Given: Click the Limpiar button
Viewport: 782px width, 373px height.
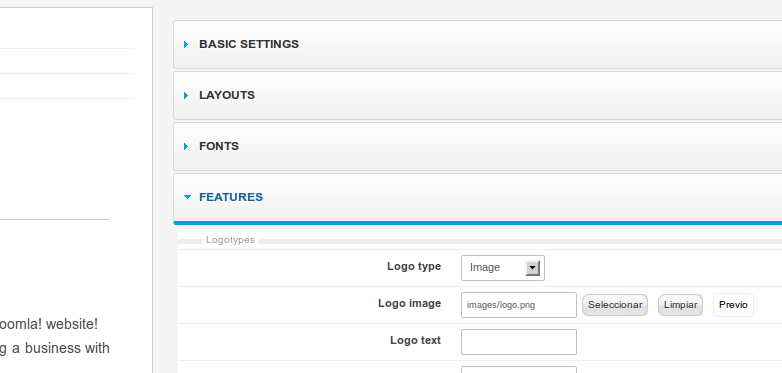Looking at the screenshot, I should pyautogui.click(x=680, y=305).
